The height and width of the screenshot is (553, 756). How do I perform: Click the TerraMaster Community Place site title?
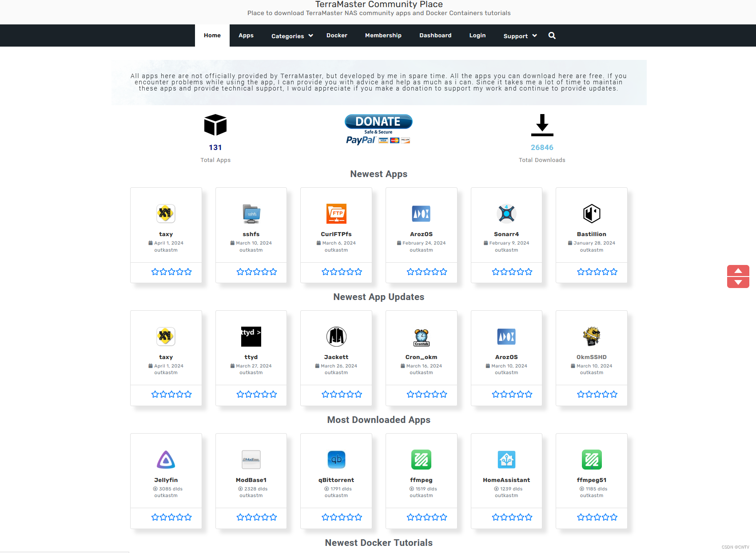pos(379,4)
